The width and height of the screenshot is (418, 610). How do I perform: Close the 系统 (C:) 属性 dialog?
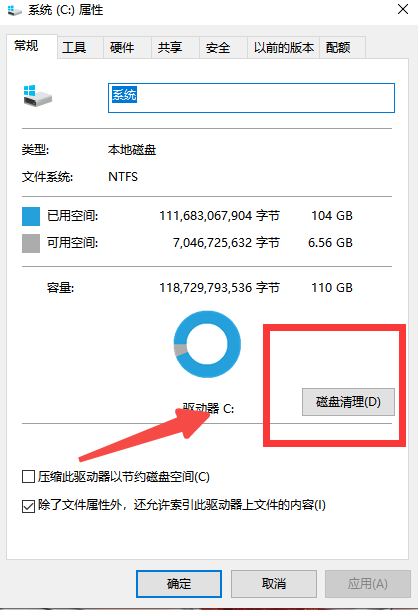(403, 9)
